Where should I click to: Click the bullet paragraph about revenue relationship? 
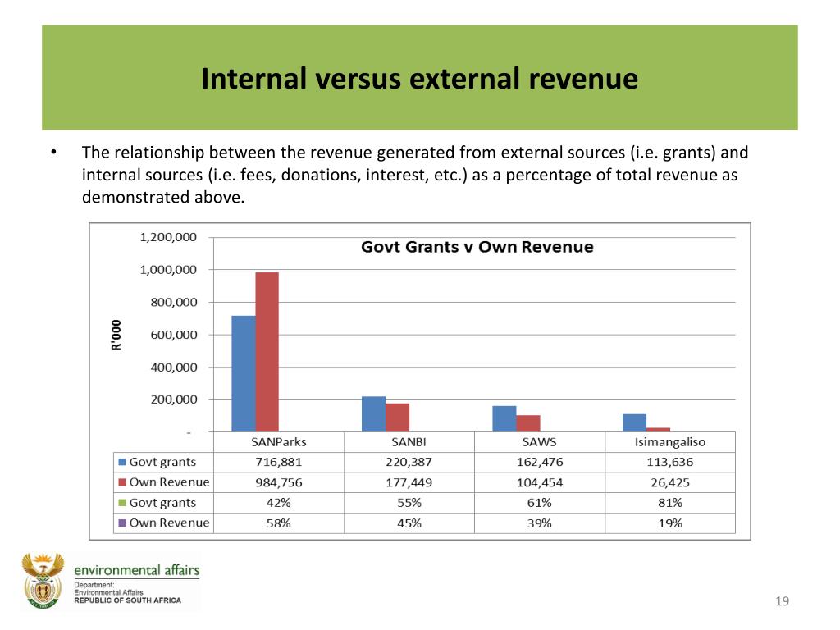tap(415, 175)
